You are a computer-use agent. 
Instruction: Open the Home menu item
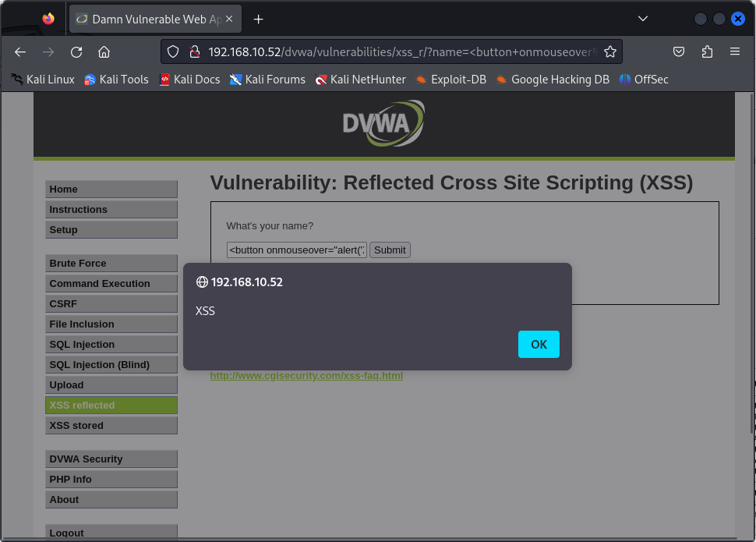pos(111,190)
